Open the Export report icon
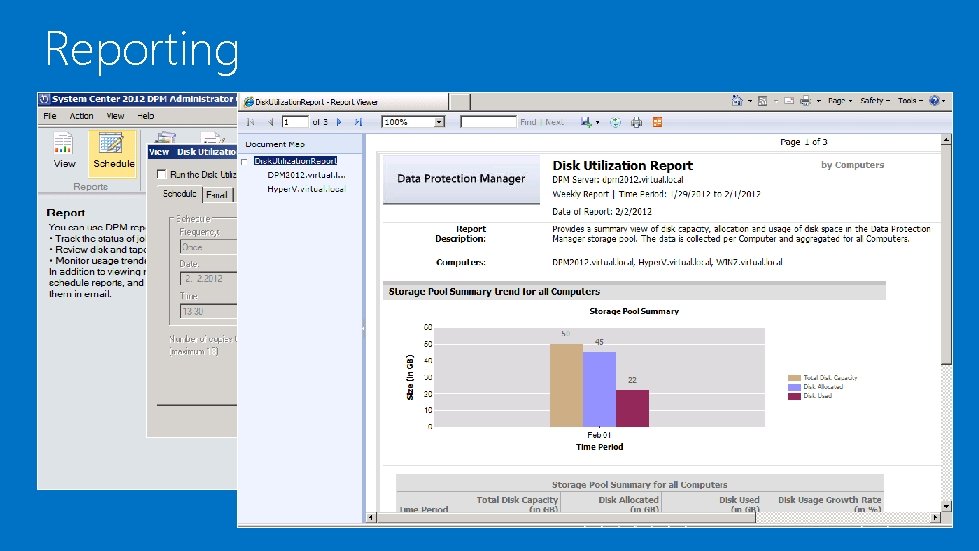The height and width of the screenshot is (551, 979). coord(586,122)
